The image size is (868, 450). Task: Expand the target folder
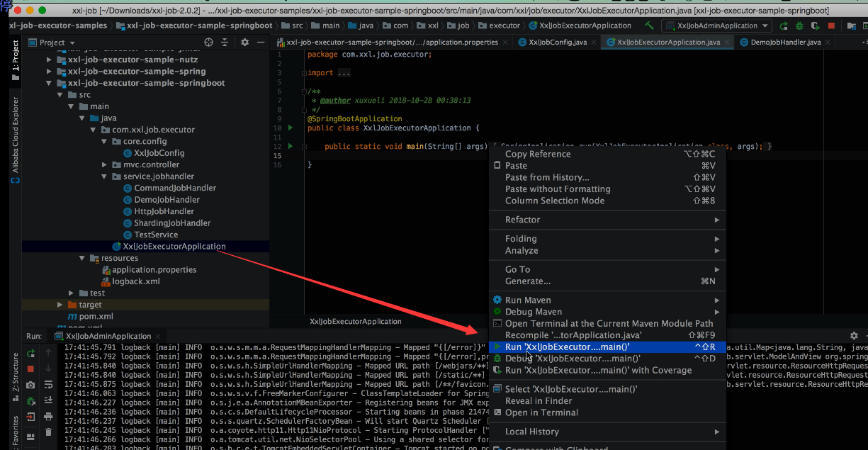pyautogui.click(x=60, y=305)
